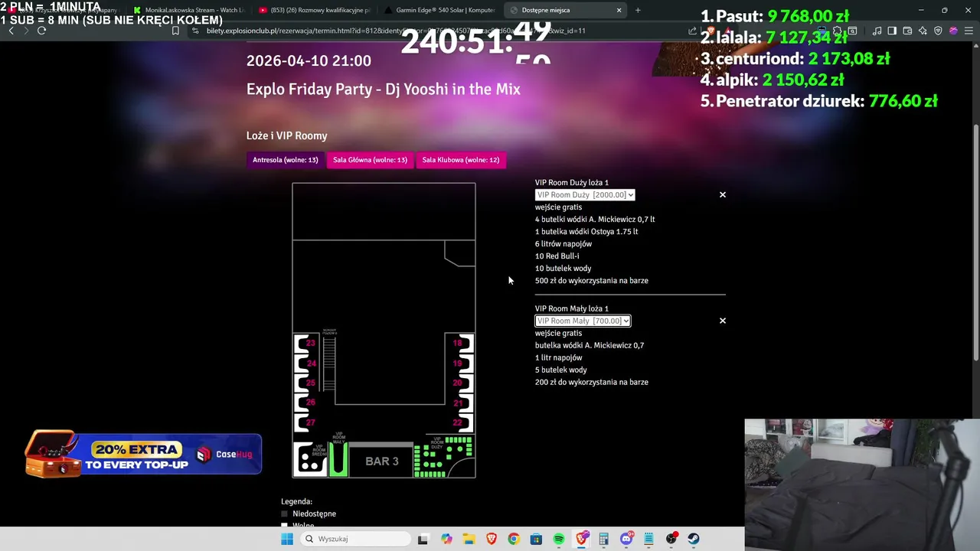Screen dimensions: 980x551
Task: Open Notepad from the taskbar
Action: (x=648, y=539)
